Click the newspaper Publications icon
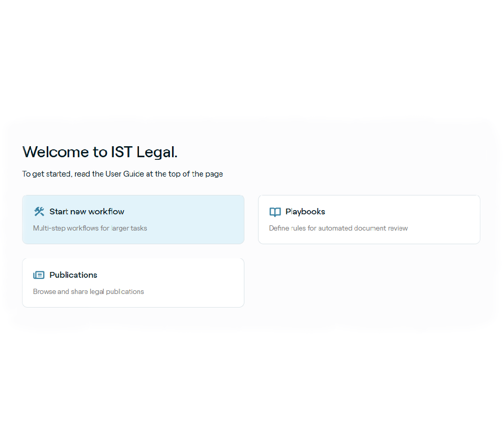The image size is (504, 447). (39, 275)
